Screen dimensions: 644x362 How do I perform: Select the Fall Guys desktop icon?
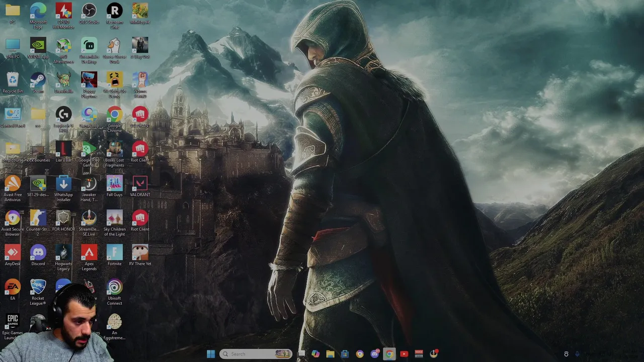114,186
